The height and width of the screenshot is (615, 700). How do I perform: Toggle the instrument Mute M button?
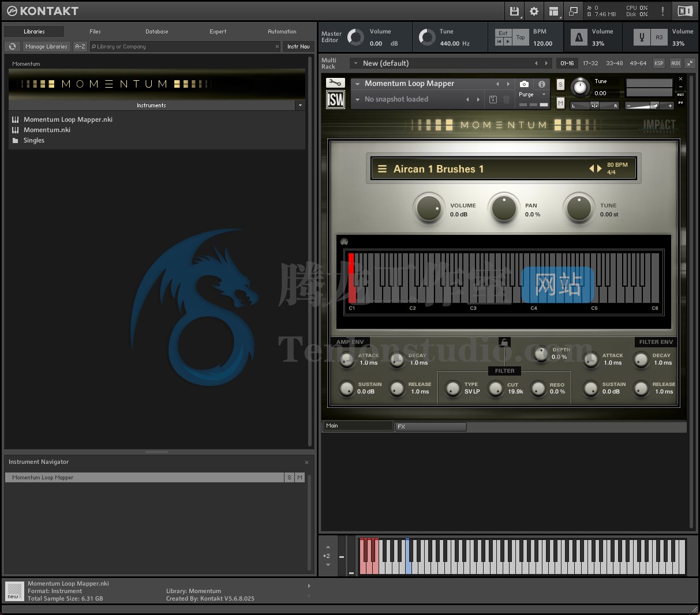click(x=560, y=103)
